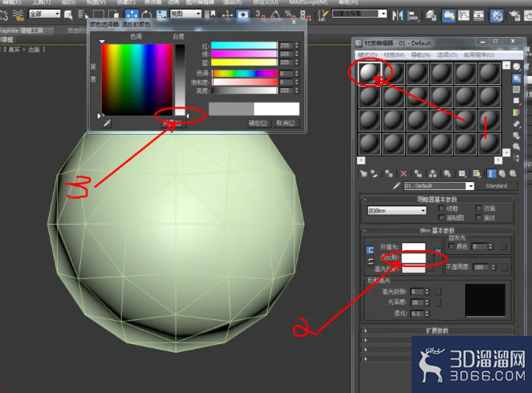Toggle the 3D Snaps icon
Viewport: 532px width, 393px height.
pyautogui.click(x=260, y=14)
